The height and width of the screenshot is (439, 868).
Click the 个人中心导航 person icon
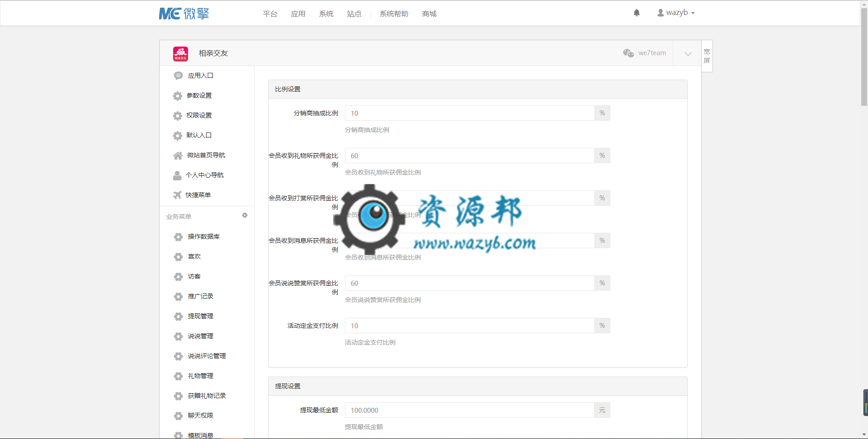[177, 175]
